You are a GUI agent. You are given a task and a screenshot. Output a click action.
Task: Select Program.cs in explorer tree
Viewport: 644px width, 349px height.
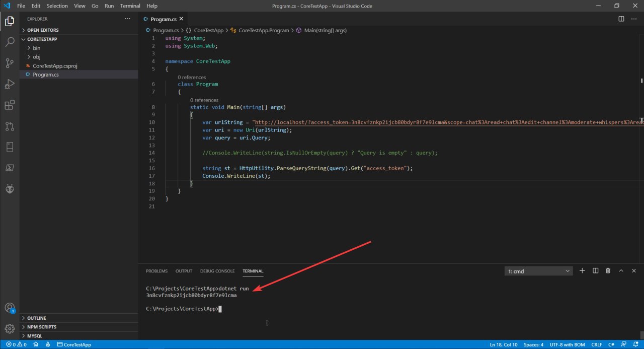click(79, 75)
